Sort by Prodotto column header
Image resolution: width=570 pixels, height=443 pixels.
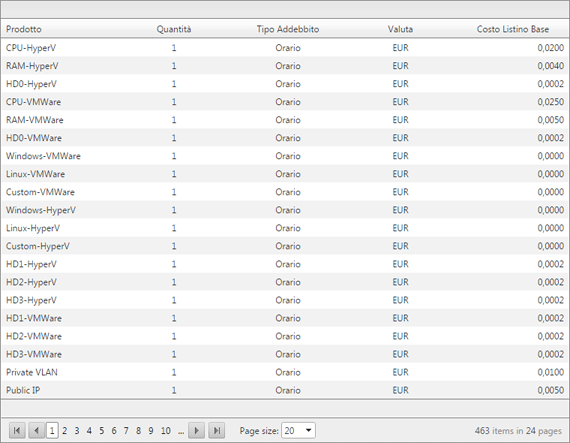point(24,29)
